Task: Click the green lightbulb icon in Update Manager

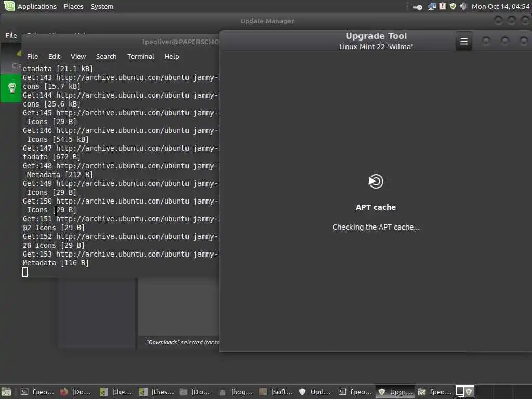Action: tap(12, 88)
